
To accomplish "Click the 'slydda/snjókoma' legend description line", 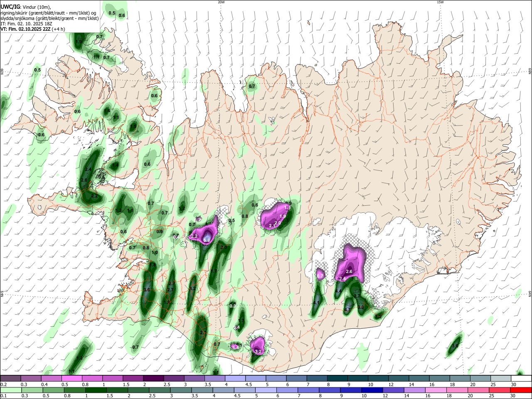I will [x=49, y=18].
